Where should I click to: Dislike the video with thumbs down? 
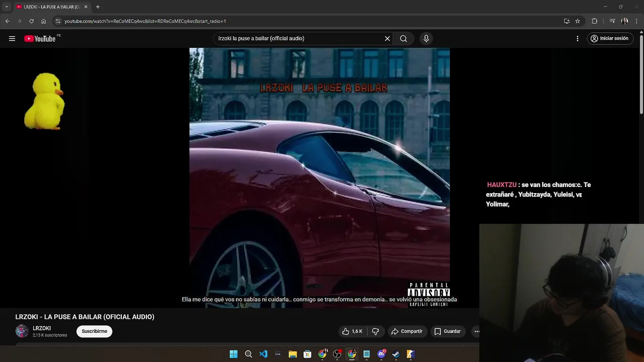click(375, 331)
